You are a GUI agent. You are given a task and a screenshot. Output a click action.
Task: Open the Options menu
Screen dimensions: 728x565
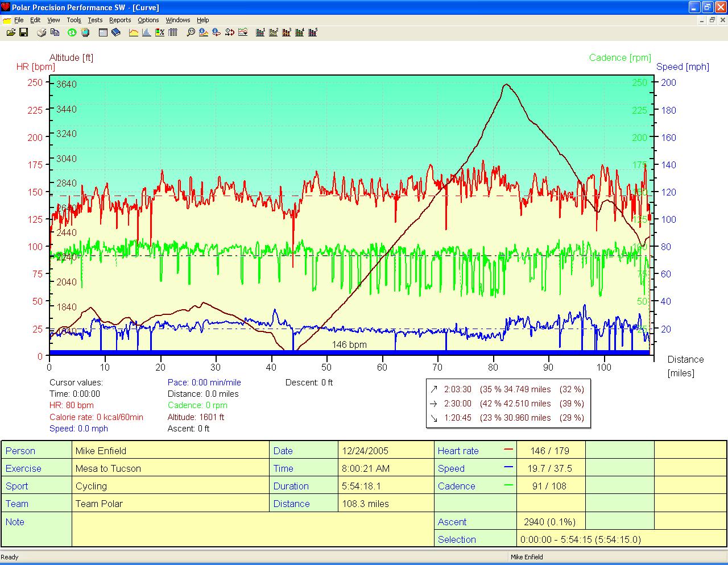pyautogui.click(x=148, y=20)
